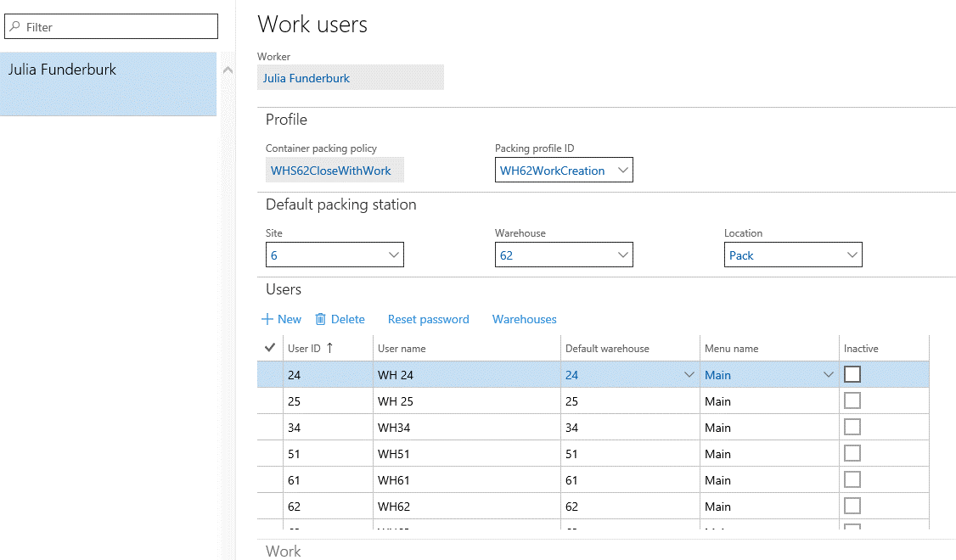Screen dimensions: 956x560
Task: Follow the WHS62CloseWithWork policy link
Action: coord(331,171)
